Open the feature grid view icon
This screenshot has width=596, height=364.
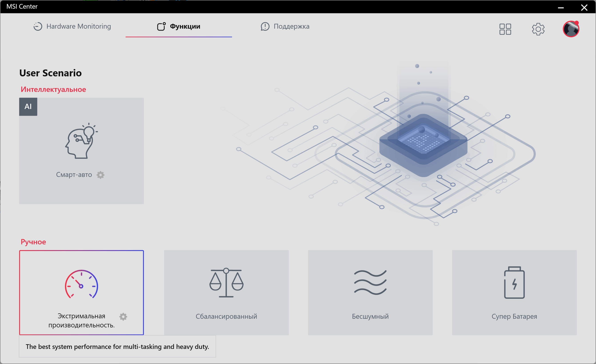click(505, 29)
